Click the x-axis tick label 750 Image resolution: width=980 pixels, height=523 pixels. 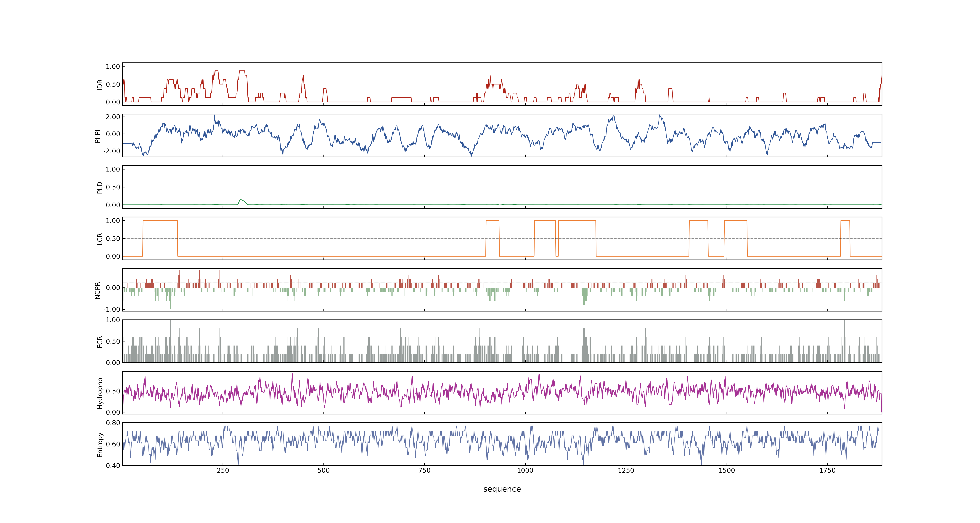click(425, 470)
